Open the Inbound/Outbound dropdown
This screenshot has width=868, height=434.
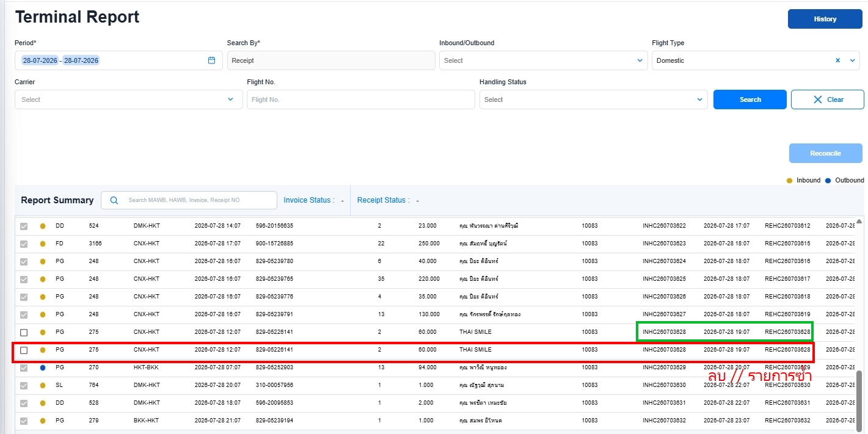pyautogui.click(x=543, y=60)
